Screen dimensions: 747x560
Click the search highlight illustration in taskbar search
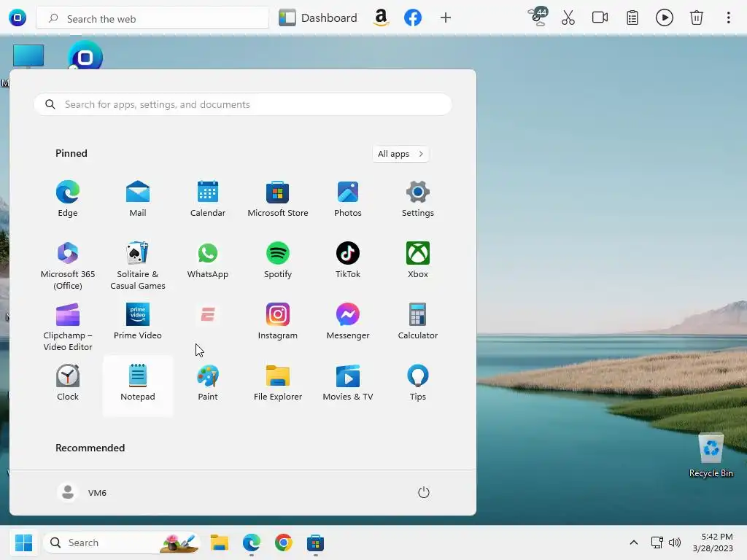tap(179, 542)
